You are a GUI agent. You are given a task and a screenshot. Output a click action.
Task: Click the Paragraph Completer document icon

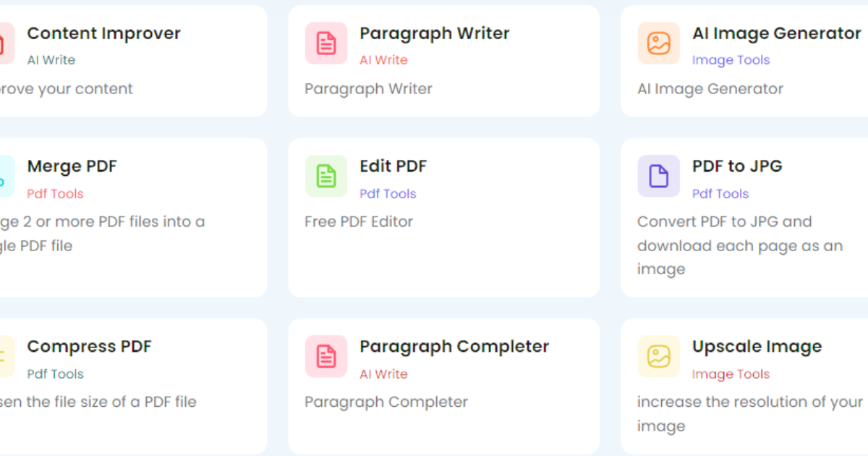(x=326, y=356)
